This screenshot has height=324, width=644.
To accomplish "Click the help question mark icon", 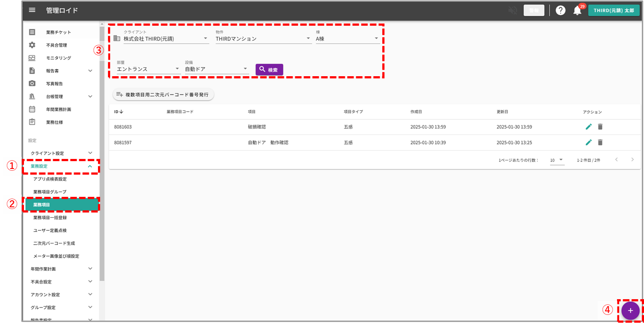I will point(560,10).
